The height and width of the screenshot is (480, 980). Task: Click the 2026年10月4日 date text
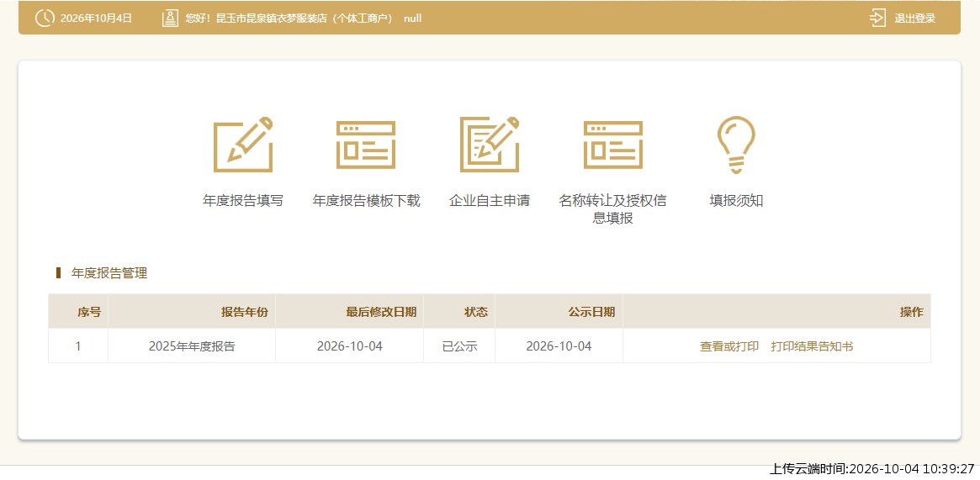point(96,18)
